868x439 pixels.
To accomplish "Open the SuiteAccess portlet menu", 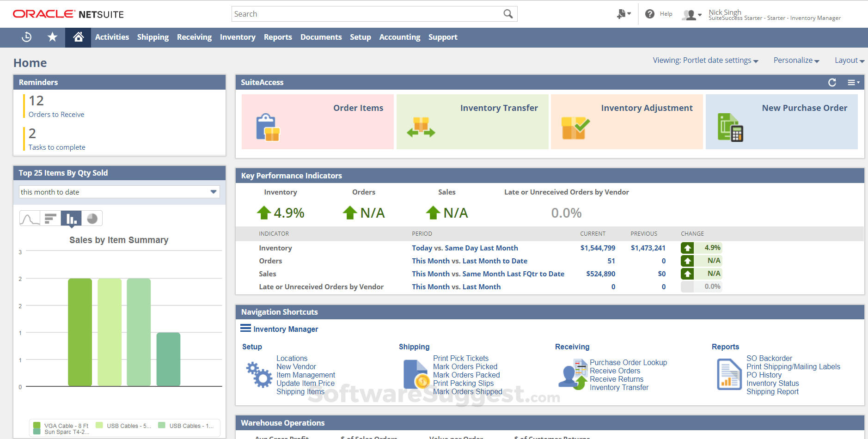I will 853,82.
